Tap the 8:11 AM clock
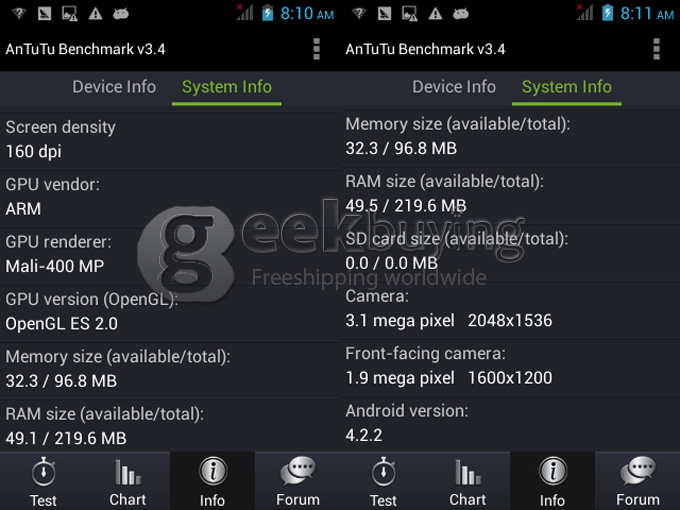This screenshot has width=680, height=510. [x=647, y=13]
